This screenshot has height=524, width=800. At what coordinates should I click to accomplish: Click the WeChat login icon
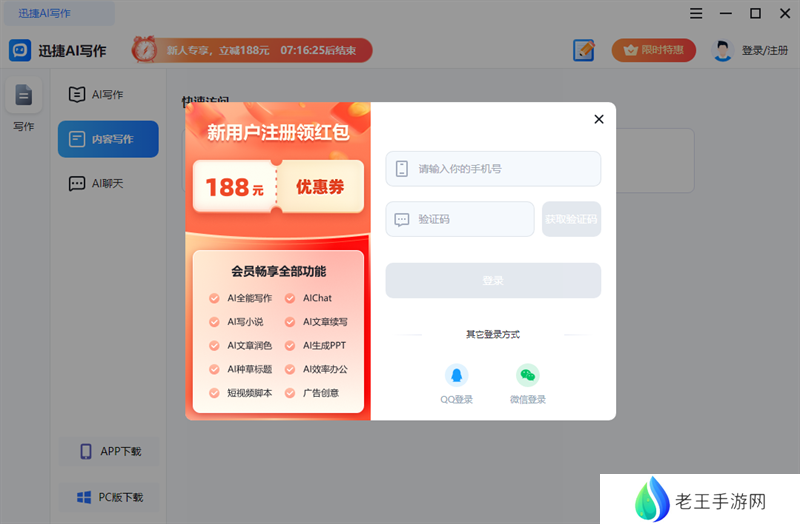527,376
